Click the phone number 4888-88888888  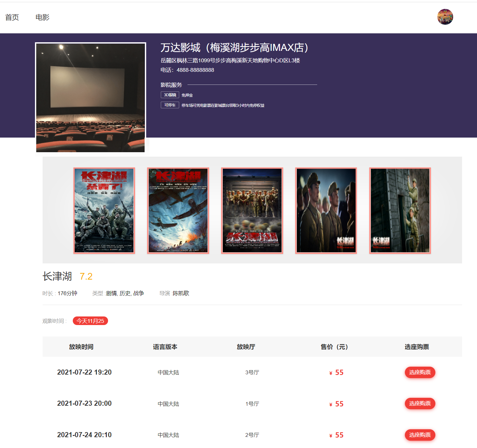click(x=195, y=70)
